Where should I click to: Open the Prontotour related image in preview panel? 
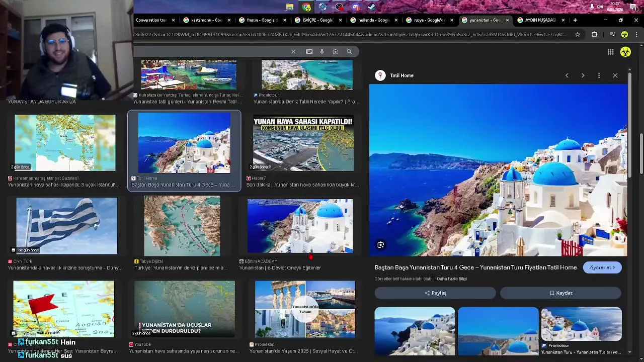pos(581,324)
